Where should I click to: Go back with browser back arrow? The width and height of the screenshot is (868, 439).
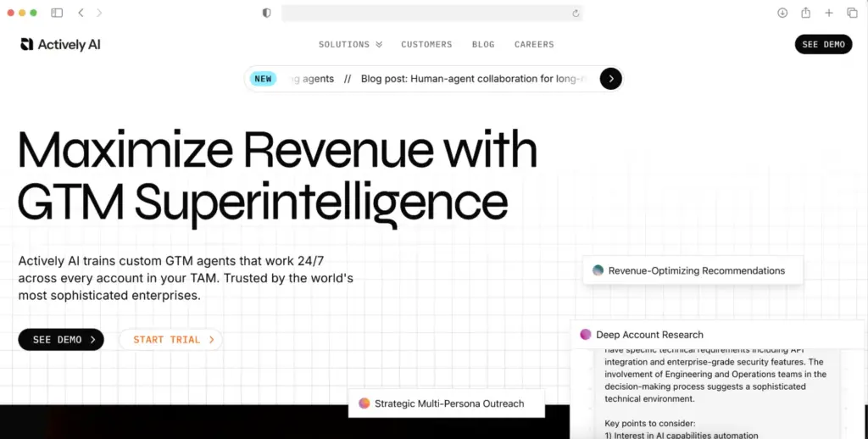point(81,13)
